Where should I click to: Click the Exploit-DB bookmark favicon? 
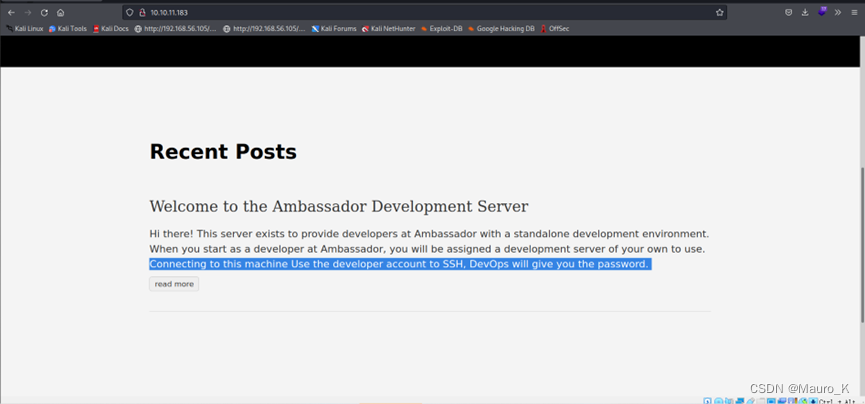[x=424, y=29]
